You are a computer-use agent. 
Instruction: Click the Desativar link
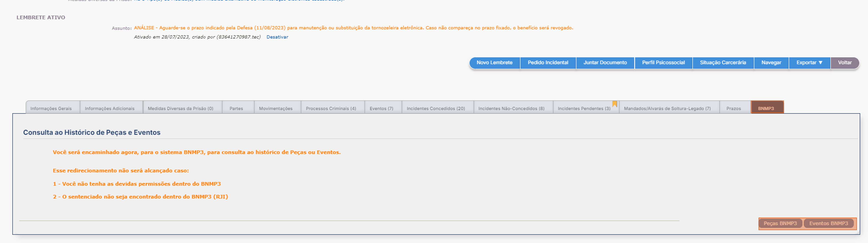pos(277,37)
